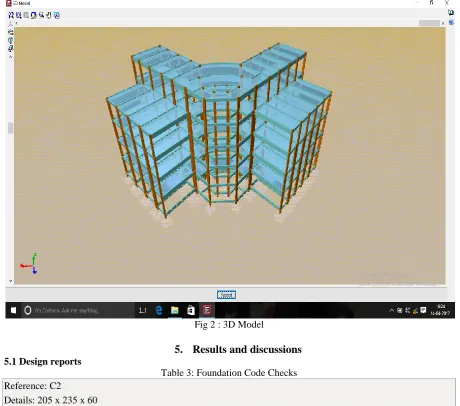
Task: Click the maximize button of the 3D Model window
Action: pos(431,3)
